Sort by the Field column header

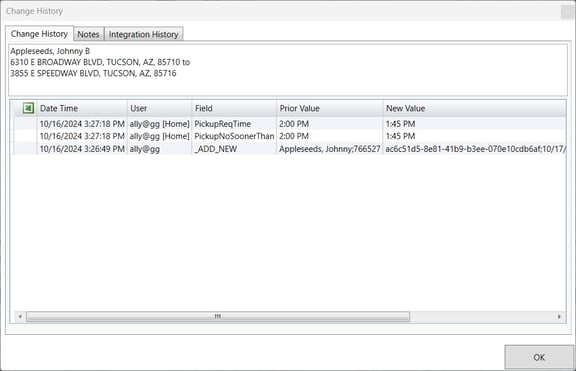tap(234, 108)
